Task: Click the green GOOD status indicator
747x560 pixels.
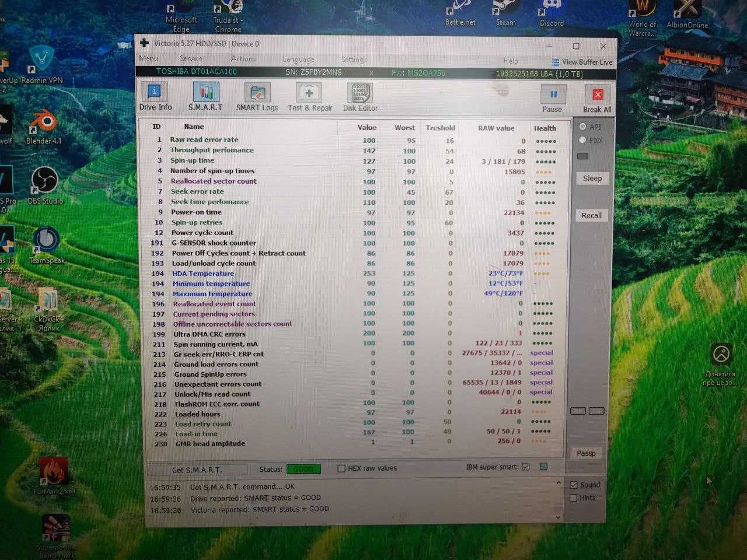Action: pos(303,469)
